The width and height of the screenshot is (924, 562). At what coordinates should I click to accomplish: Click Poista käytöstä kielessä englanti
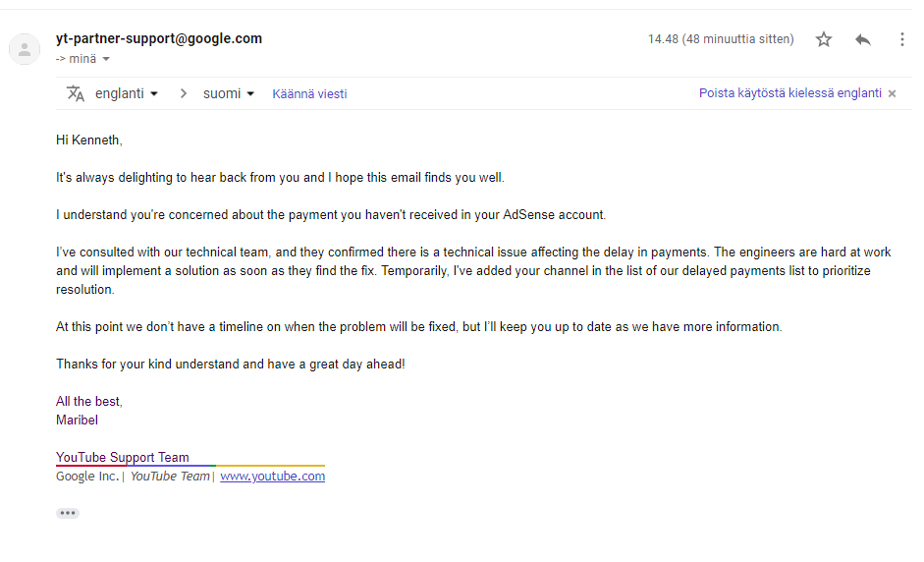pyautogui.click(x=789, y=93)
